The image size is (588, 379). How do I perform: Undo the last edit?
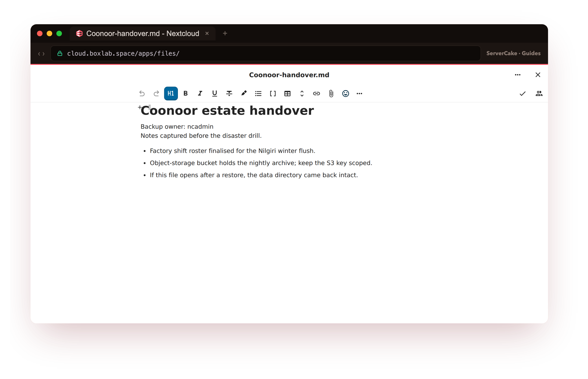[142, 93]
